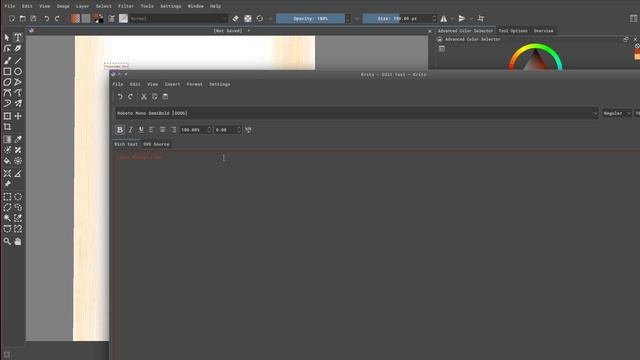Adjust the letter spacing spinner
The image size is (640, 360).
tap(228, 130)
